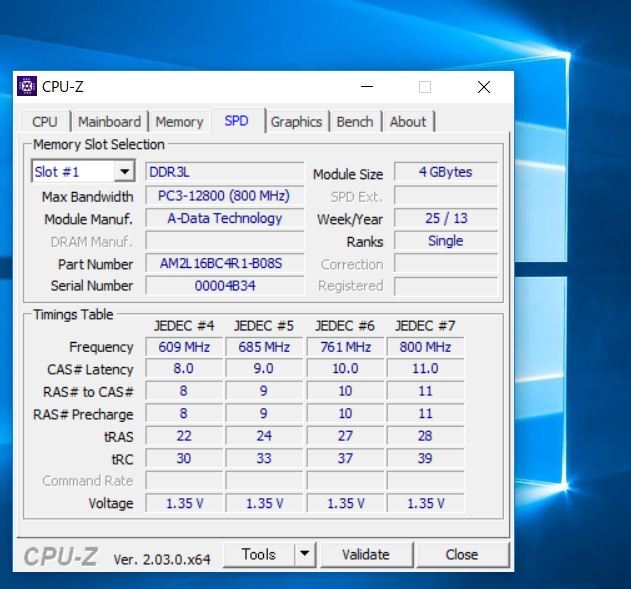Image resolution: width=631 pixels, height=589 pixels.
Task: Switch to the Bench tab
Action: (354, 122)
